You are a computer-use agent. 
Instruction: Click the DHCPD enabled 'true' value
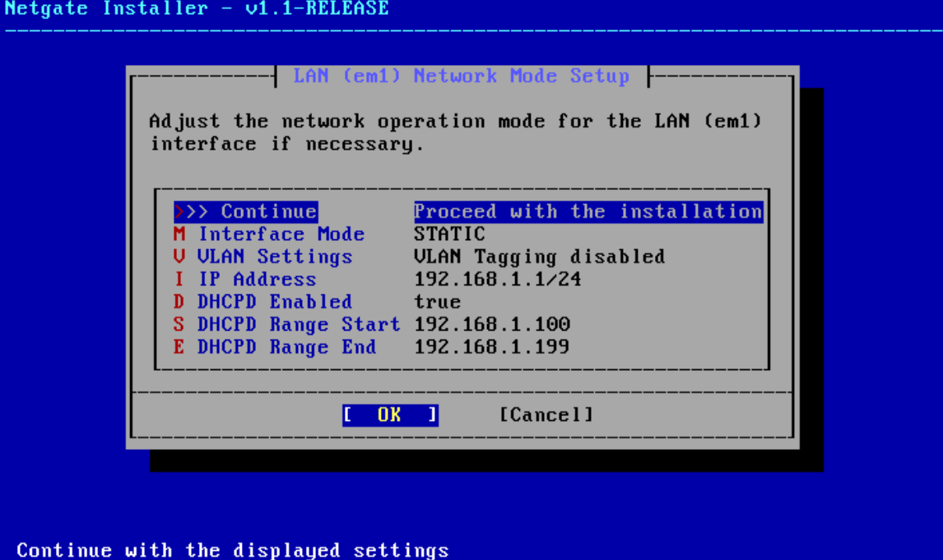pos(437,302)
